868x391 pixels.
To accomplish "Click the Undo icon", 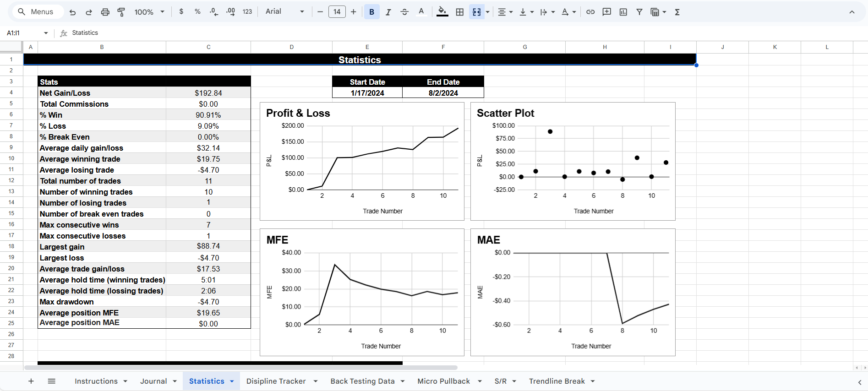I will tap(72, 12).
